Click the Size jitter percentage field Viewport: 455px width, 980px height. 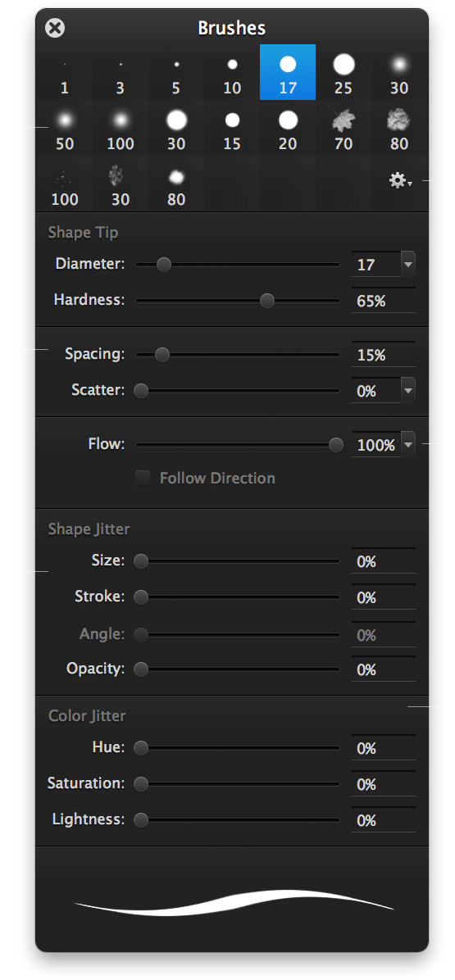pos(383,561)
